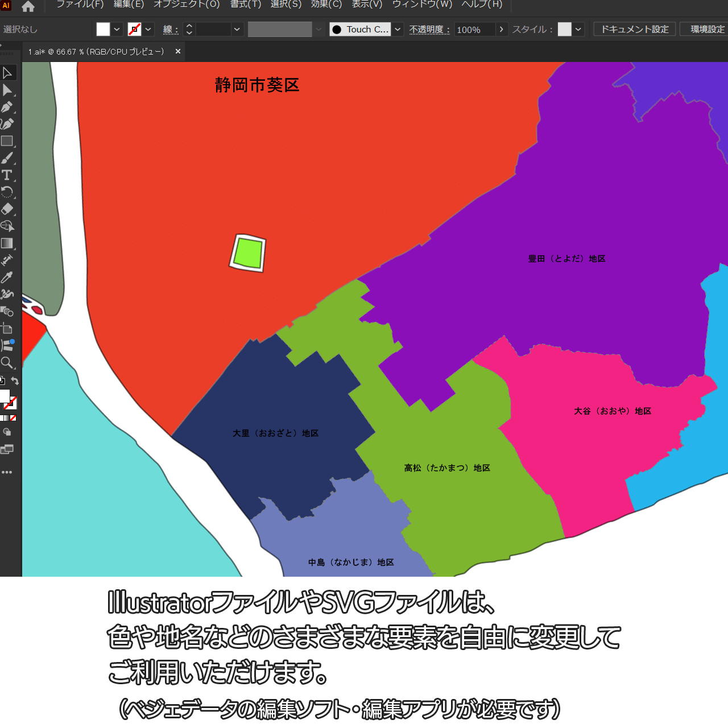Screen dimensions: 728x728
Task: Go to the Home screen icon
Action: tap(28, 7)
